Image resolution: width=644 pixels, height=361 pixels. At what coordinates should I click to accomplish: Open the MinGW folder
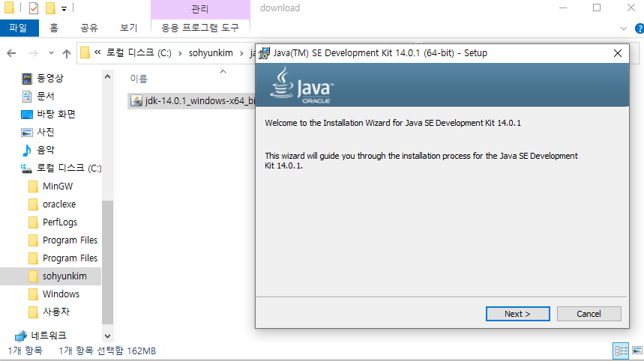tap(58, 186)
